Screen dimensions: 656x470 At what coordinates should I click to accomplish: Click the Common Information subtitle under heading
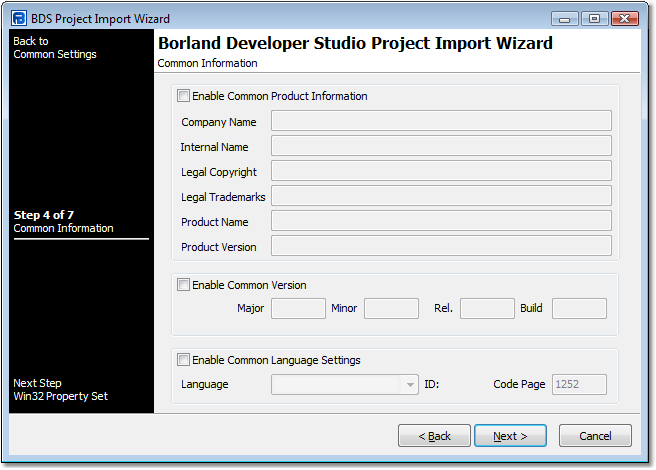208,63
